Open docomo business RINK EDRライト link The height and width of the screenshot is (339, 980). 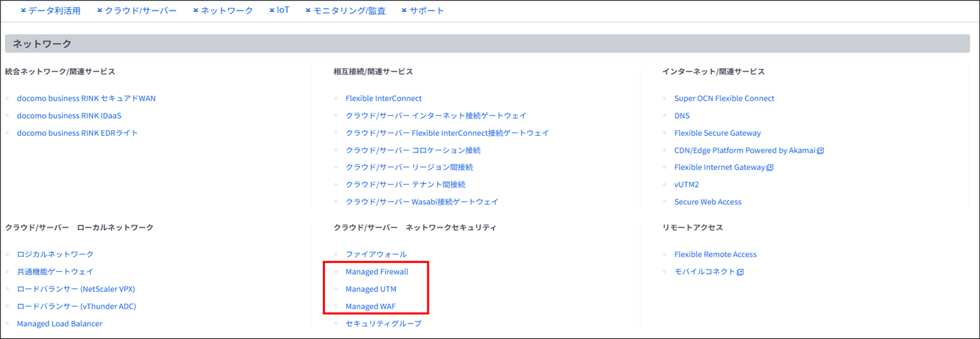(77, 133)
